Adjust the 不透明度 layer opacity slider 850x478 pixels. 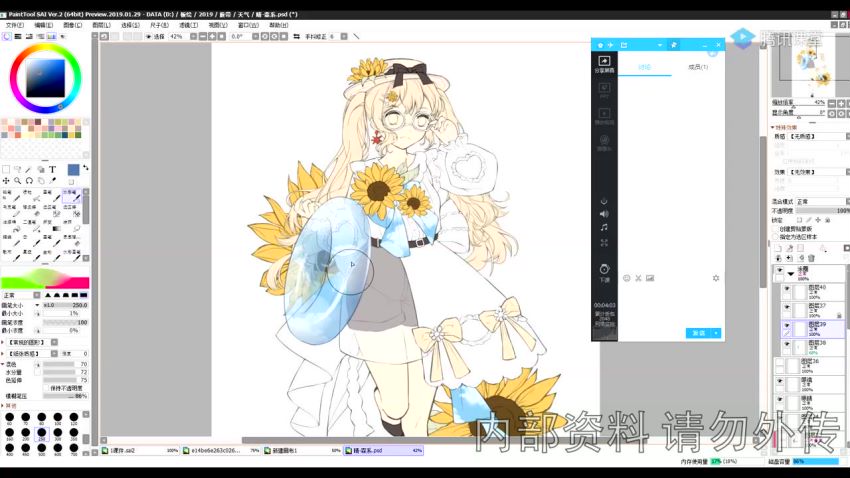pos(822,210)
